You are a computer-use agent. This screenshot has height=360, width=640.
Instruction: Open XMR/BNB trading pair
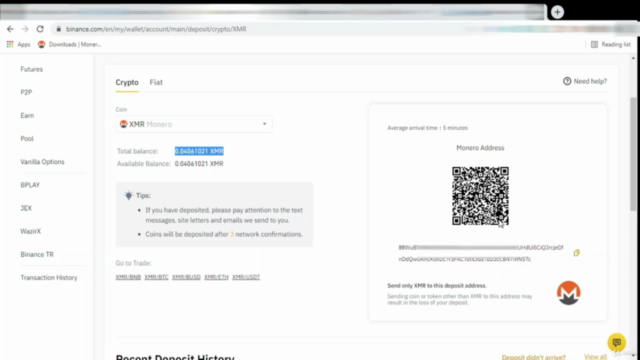128,277
